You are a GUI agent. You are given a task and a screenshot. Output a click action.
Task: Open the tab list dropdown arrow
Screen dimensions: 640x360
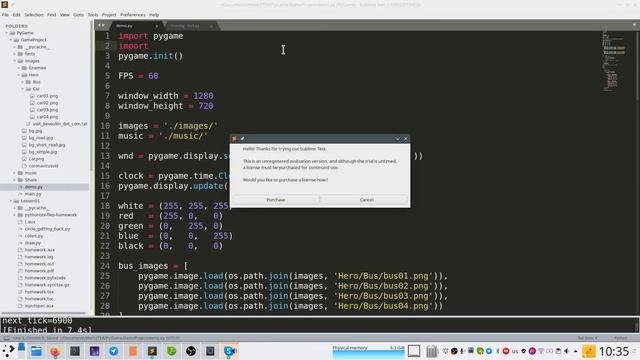coord(634,25)
